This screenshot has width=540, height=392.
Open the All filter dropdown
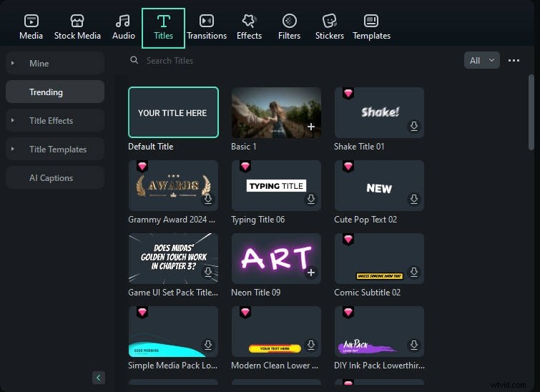click(x=482, y=61)
